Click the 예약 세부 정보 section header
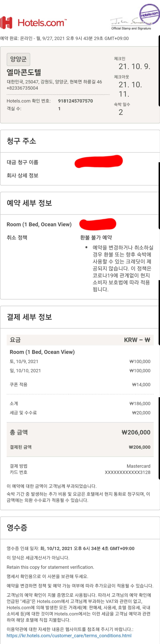Viewport: 160px width, 644px height. point(29,203)
